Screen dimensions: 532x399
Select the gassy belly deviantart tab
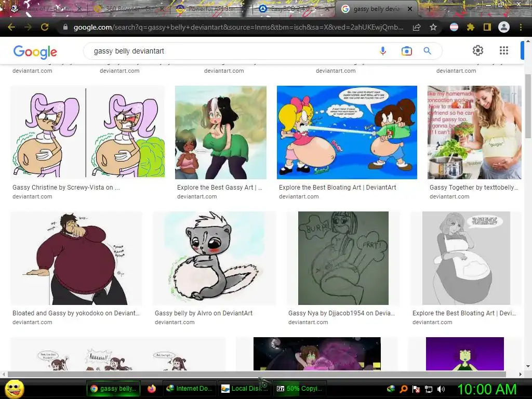coord(377,9)
